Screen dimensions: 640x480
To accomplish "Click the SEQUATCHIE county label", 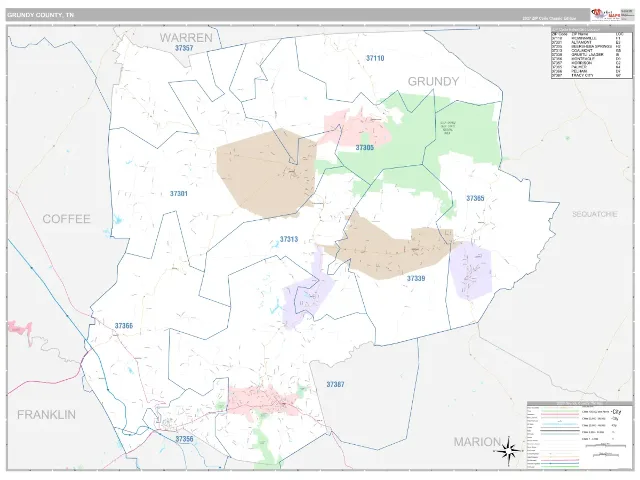I will pyautogui.click(x=595, y=214).
